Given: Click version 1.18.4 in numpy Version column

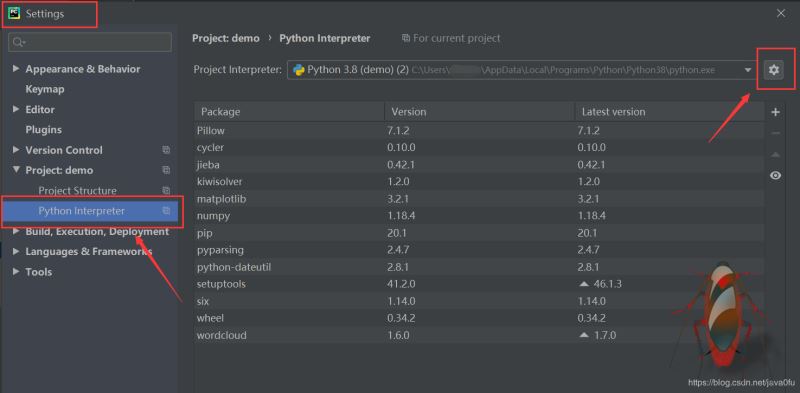Looking at the screenshot, I should coord(402,216).
